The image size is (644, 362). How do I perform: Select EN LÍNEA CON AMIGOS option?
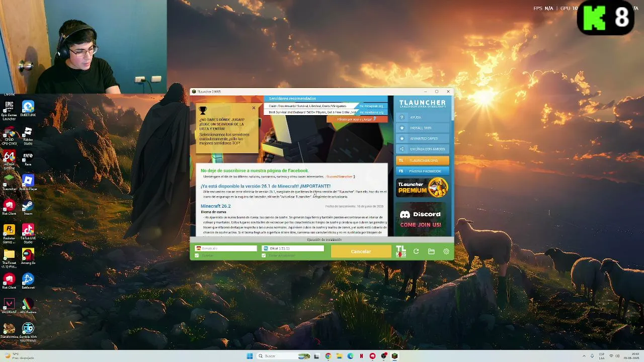coord(423,149)
